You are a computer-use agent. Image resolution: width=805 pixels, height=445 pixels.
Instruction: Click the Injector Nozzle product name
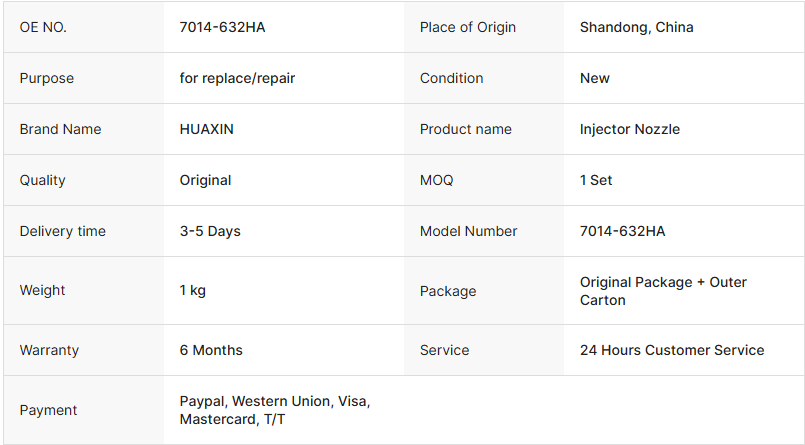point(630,129)
